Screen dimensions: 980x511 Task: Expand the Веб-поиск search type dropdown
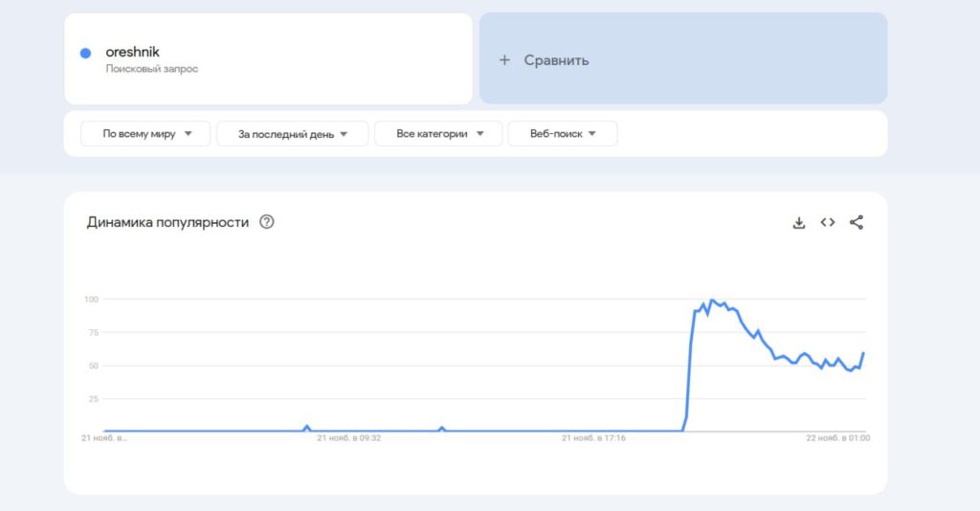pyautogui.click(x=563, y=134)
